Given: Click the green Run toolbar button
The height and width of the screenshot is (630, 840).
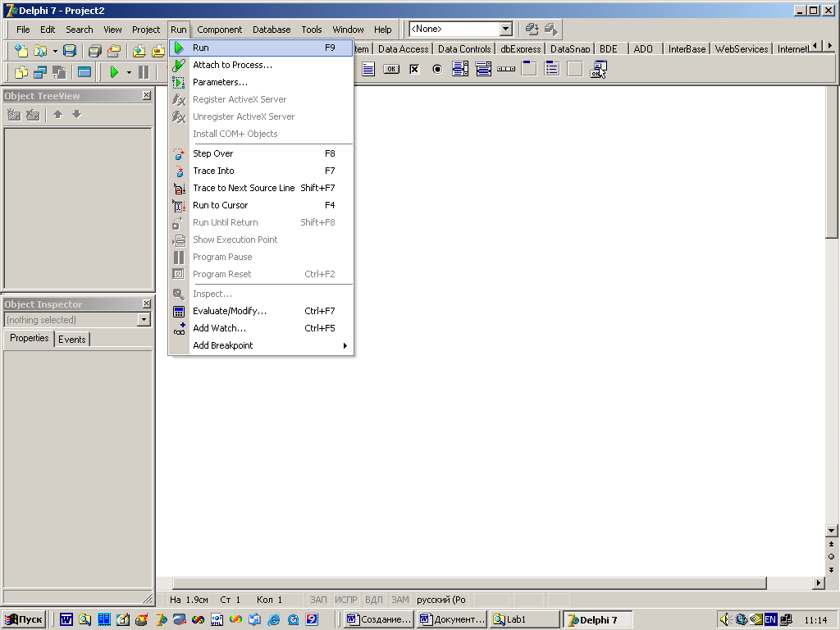Looking at the screenshot, I should click(x=114, y=72).
